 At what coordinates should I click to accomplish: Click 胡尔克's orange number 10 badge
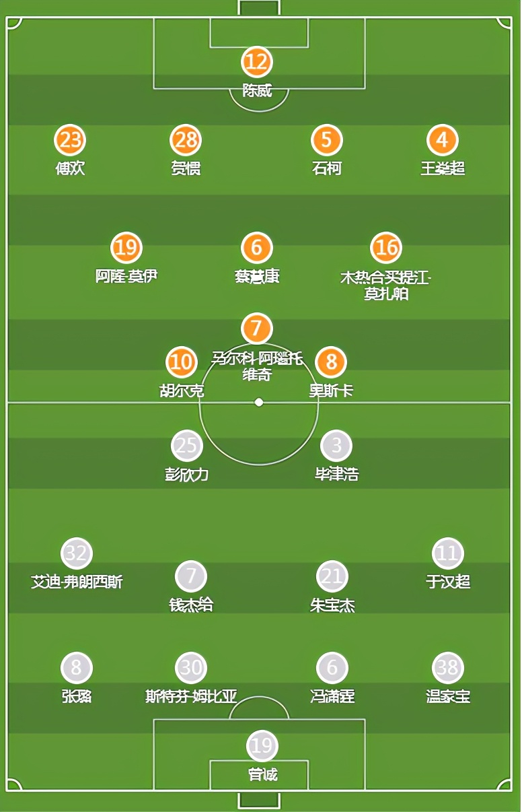[182, 363]
